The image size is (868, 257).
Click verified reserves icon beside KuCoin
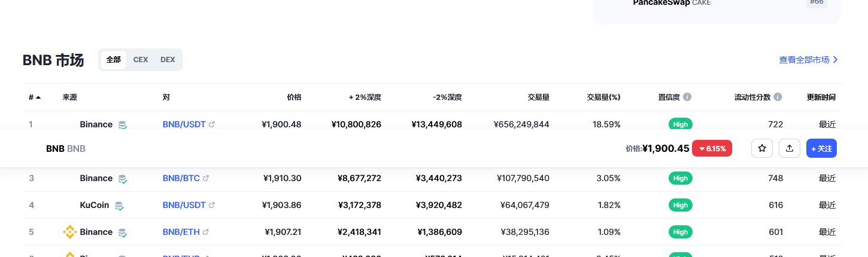[x=120, y=206]
